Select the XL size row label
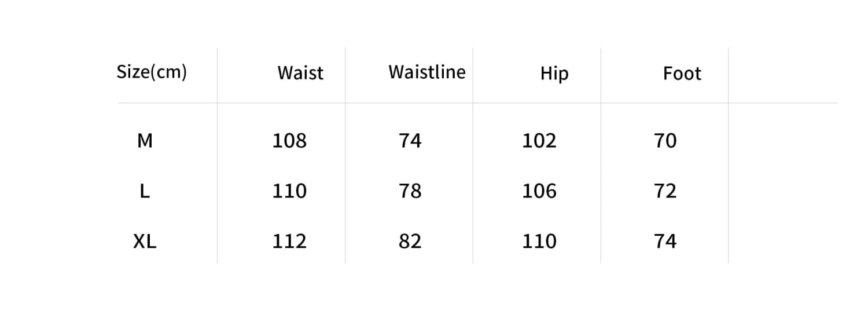This screenshot has width=868, height=311. pyautogui.click(x=145, y=241)
